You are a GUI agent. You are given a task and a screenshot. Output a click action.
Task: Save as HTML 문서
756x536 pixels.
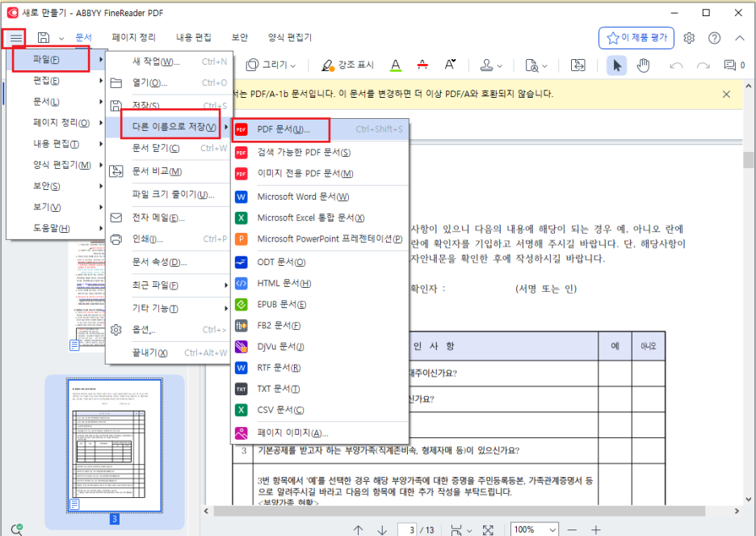tap(320, 283)
